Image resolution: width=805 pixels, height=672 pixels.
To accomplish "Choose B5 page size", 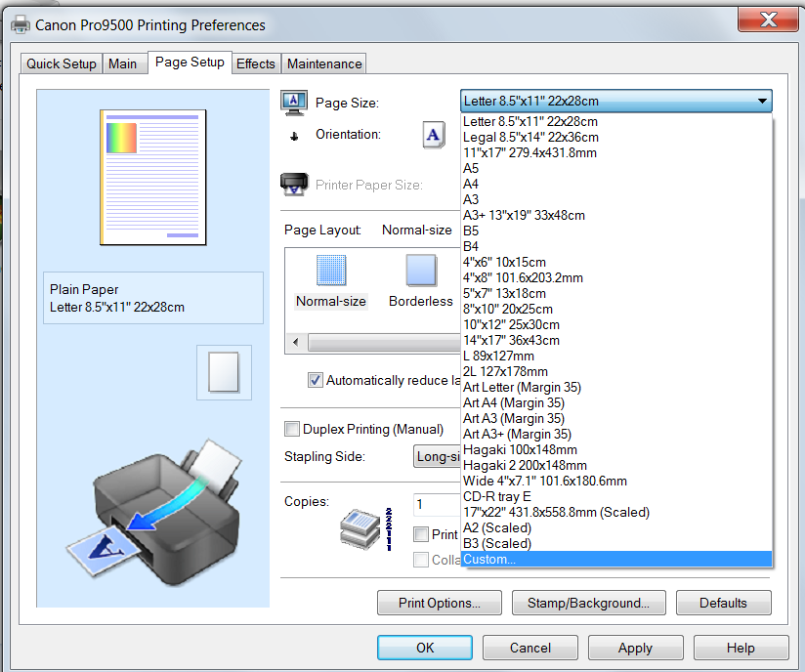I will 616,231.
